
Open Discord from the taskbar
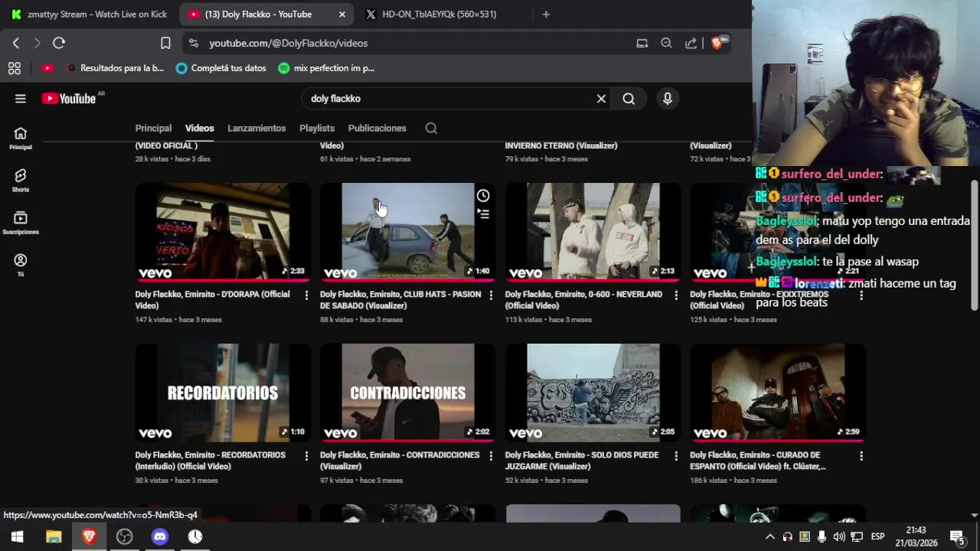coord(160,536)
